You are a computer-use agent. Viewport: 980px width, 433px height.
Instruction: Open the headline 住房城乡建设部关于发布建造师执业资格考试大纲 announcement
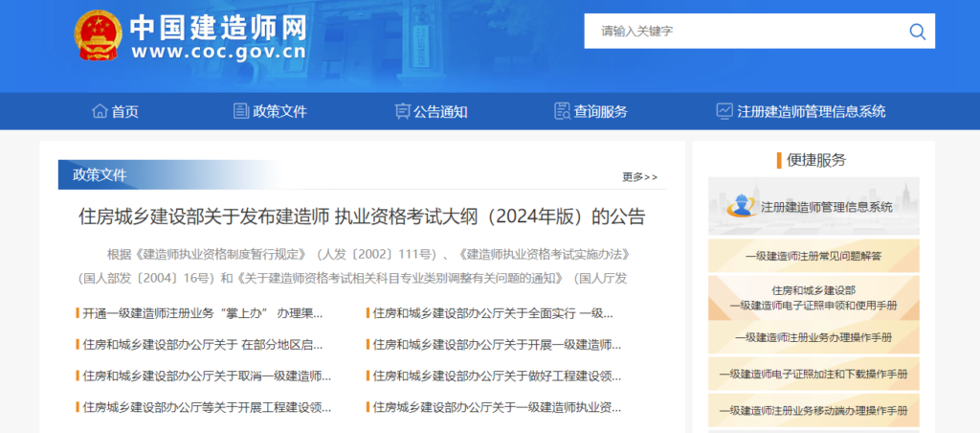(362, 216)
